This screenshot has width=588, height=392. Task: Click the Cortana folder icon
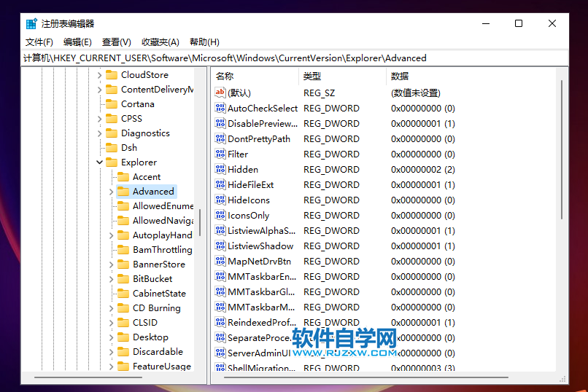click(112, 104)
